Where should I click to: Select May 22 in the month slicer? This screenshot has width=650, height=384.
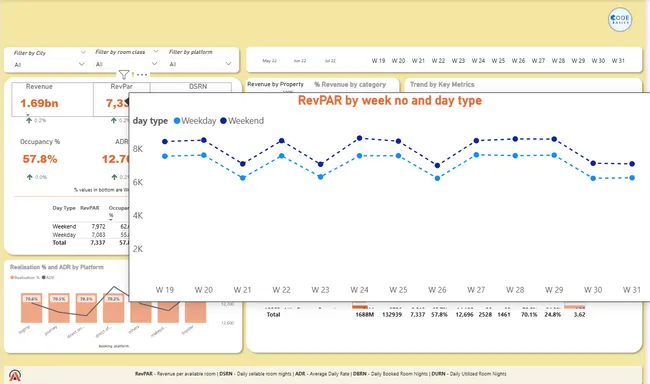tap(269, 61)
